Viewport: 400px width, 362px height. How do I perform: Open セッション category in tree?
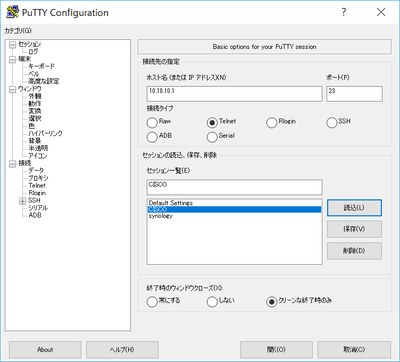pos(29,44)
